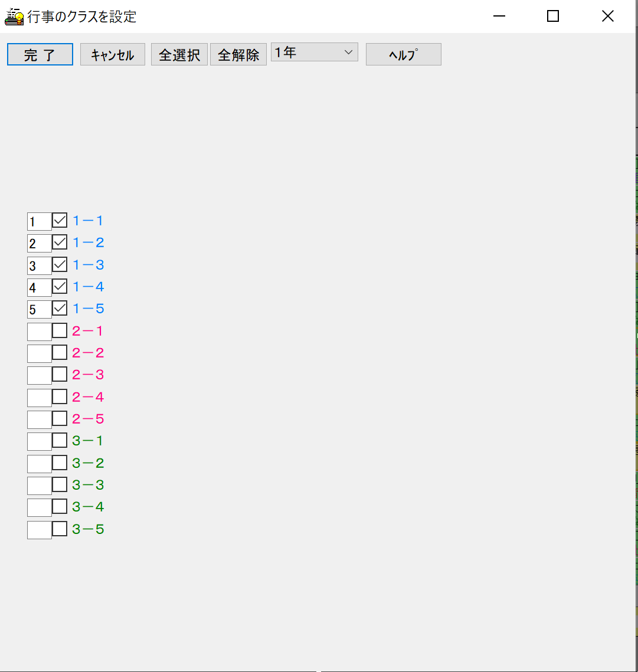This screenshot has width=638, height=672.
Task: Click the blue 1－1 class label
Action: click(x=88, y=221)
